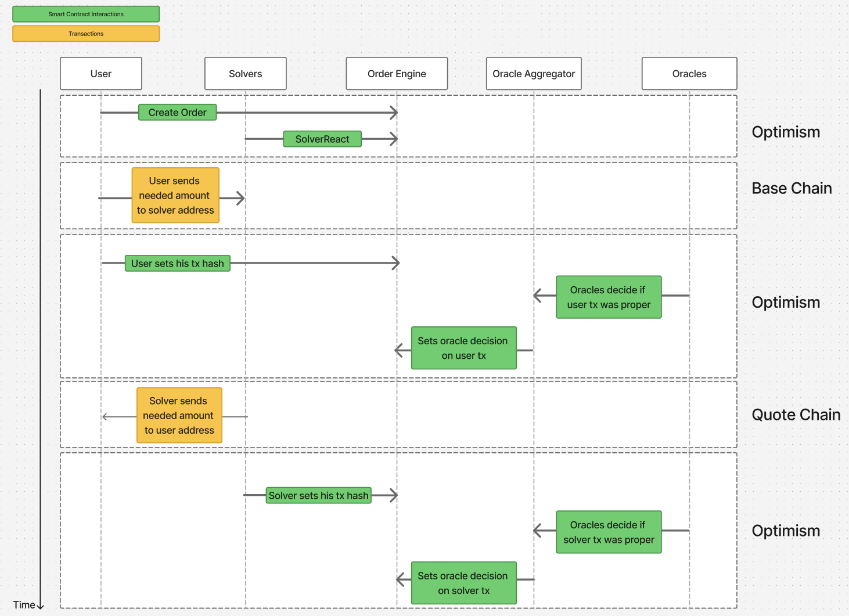Click the 'Quote Chain' section label
Image resolution: width=849 pixels, height=616 pixels.
tap(796, 415)
